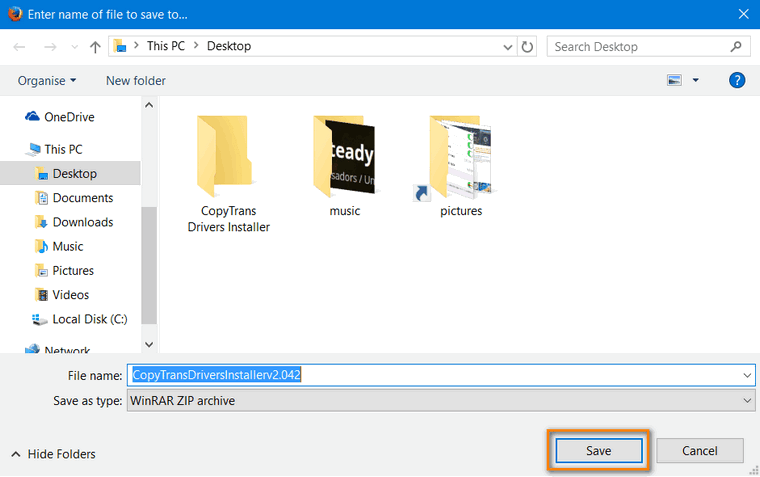
Task: Close the save dialog window
Action: tap(744, 14)
